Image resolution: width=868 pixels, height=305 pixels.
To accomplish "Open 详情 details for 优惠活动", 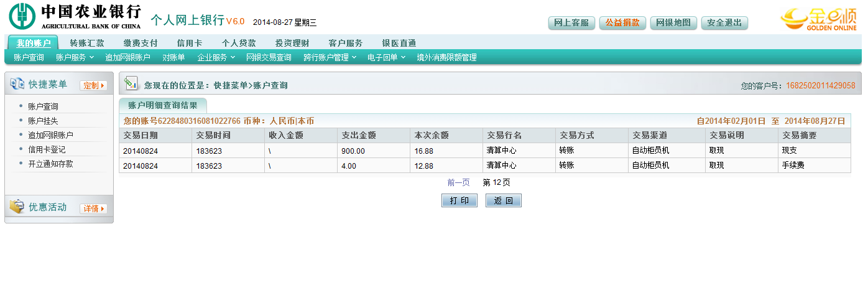I will coord(93,209).
